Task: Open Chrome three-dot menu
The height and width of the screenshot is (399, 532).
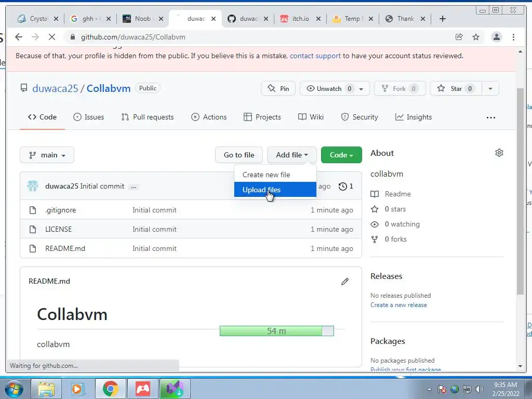Action: pos(513,37)
